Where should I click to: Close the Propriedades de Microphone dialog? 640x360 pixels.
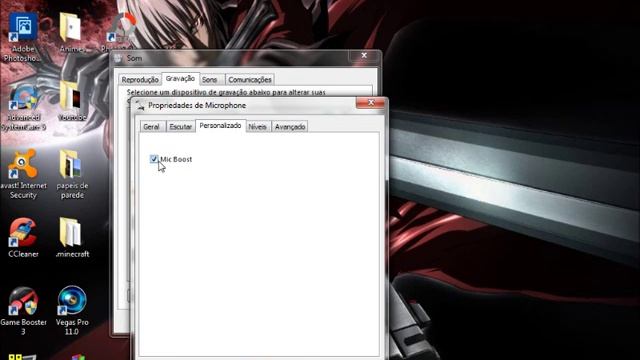pos(371,103)
